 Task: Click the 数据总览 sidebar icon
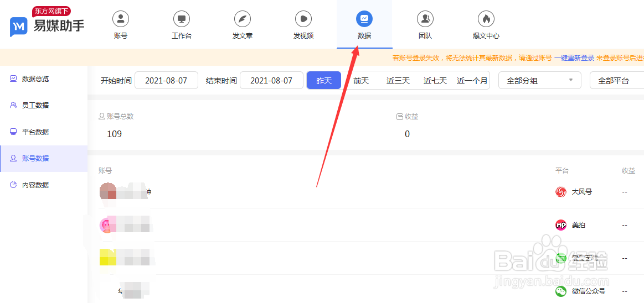(x=13, y=79)
